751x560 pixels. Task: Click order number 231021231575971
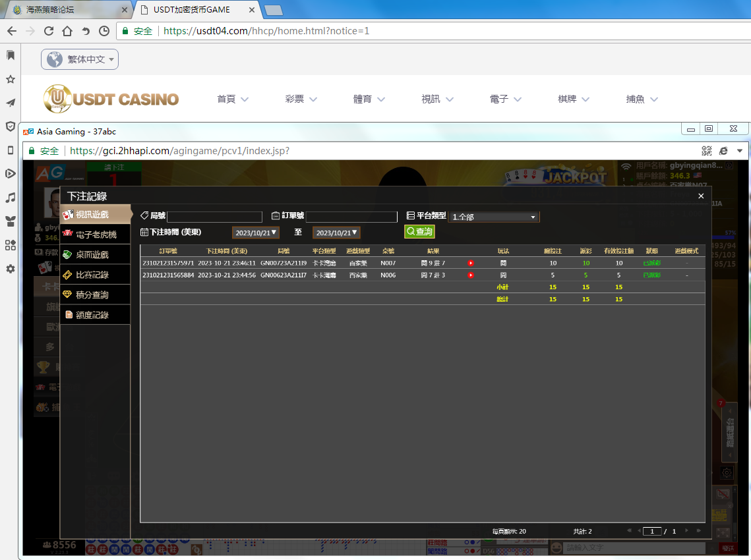168,263
